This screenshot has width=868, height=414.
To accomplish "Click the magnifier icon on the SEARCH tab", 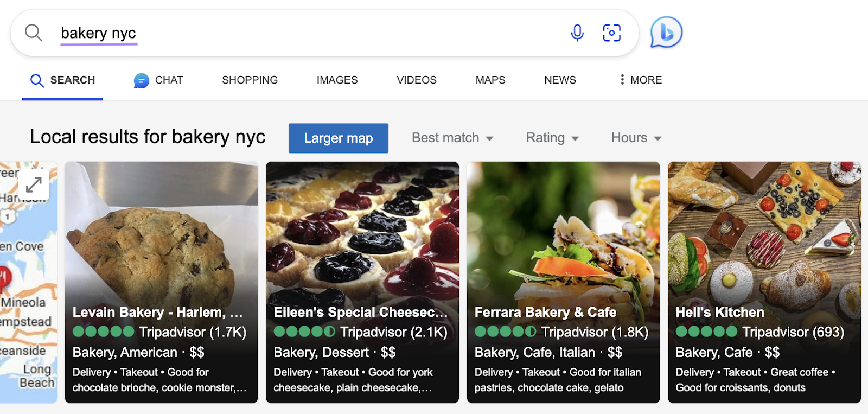I will point(36,80).
